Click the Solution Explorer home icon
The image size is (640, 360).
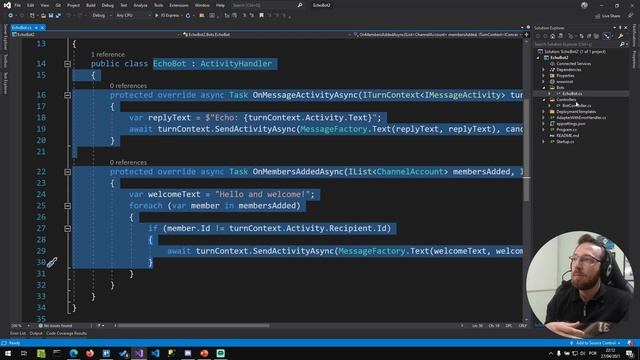(x=553, y=36)
